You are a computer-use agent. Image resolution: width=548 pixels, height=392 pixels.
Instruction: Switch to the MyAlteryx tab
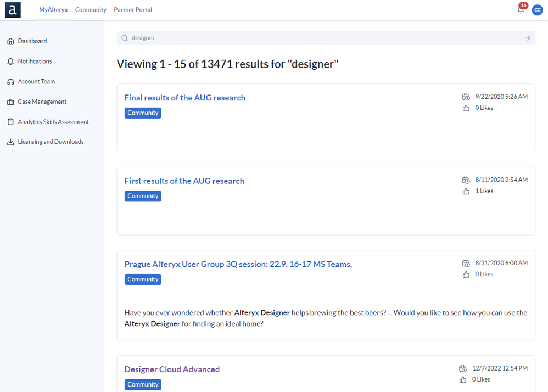[x=53, y=10]
